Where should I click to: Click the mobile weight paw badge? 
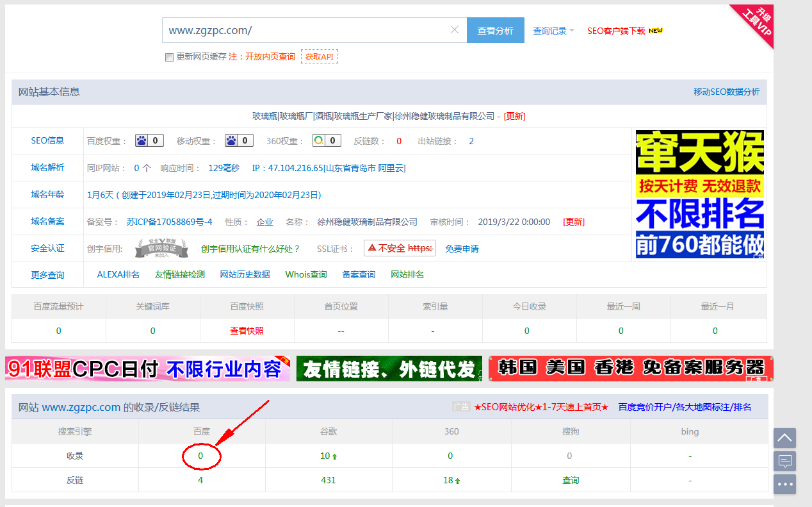point(239,141)
